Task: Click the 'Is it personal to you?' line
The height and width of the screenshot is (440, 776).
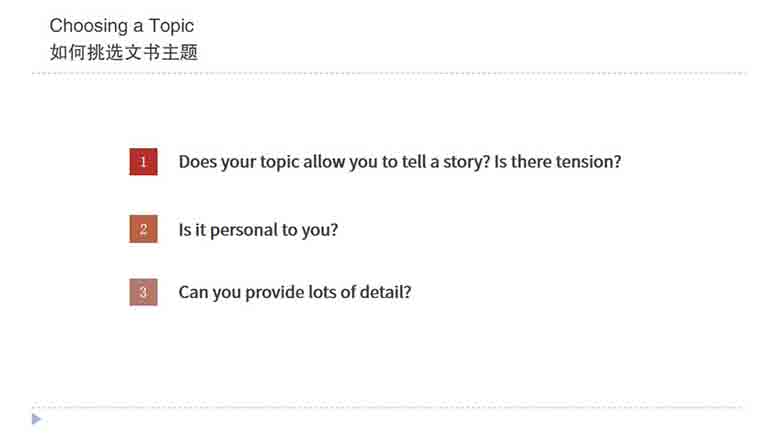Action: coord(258,230)
